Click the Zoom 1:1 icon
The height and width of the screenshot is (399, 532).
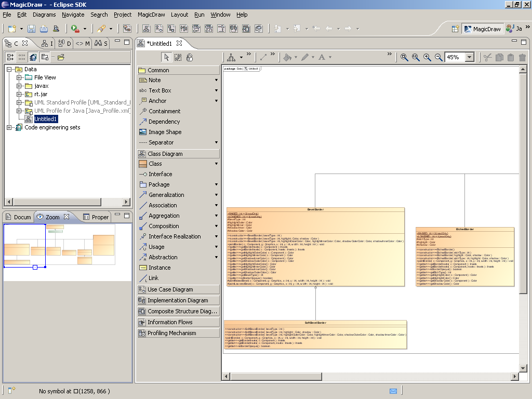[x=416, y=57]
